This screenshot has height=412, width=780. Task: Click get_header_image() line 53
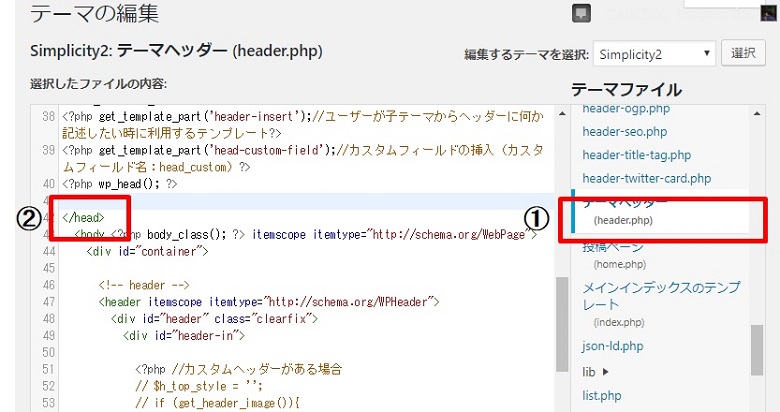coord(217,403)
